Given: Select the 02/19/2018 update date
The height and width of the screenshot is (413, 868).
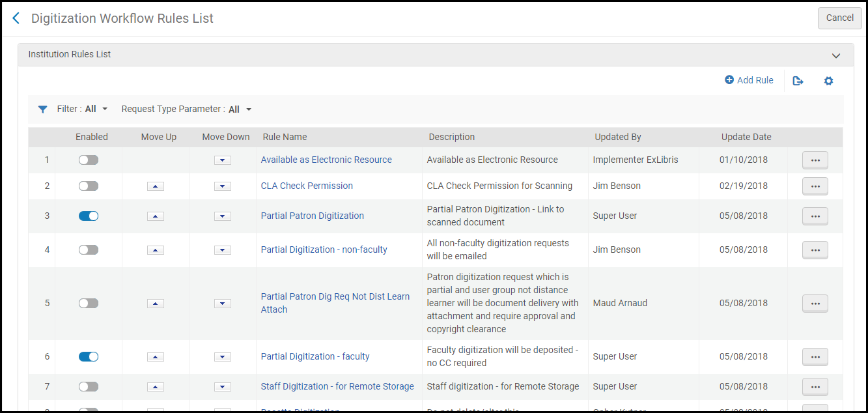Looking at the screenshot, I should point(744,186).
